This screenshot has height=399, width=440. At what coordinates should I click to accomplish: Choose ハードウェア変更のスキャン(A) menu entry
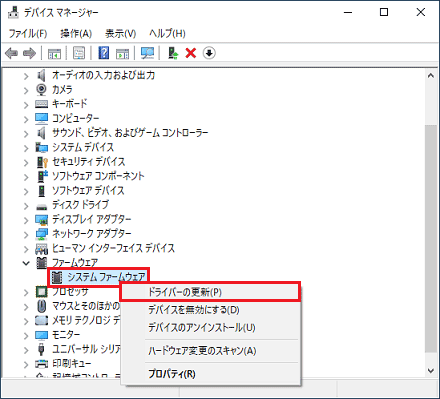point(211,351)
